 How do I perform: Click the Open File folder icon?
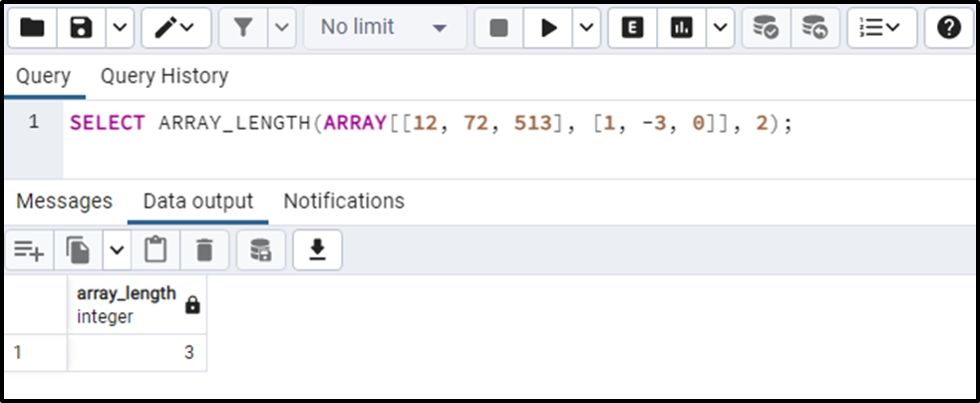pyautogui.click(x=32, y=28)
